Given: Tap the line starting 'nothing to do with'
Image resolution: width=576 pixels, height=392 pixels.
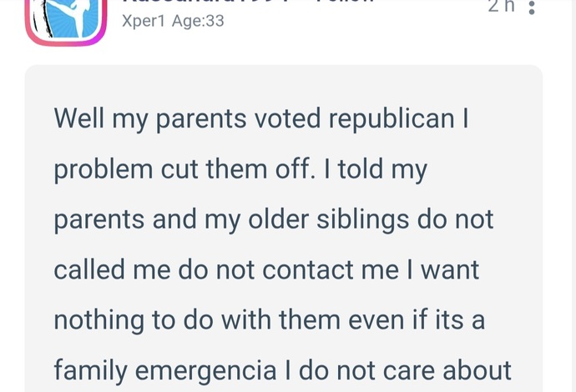Looking at the screenshot, I should (270, 320).
